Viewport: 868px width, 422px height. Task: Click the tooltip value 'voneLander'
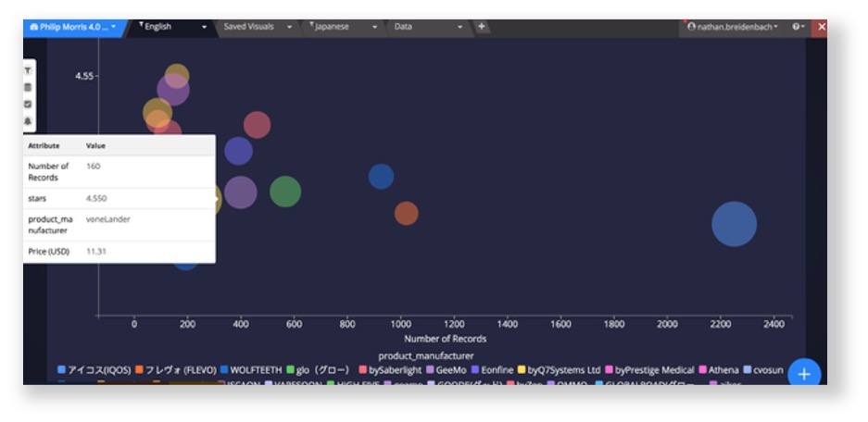pos(108,219)
